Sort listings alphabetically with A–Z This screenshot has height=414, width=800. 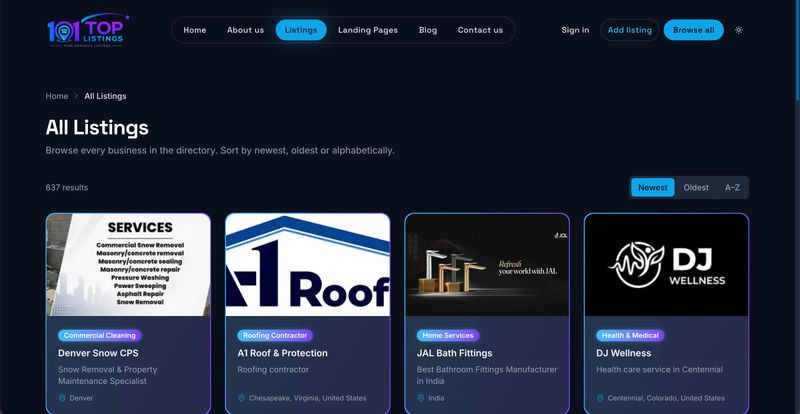click(732, 187)
